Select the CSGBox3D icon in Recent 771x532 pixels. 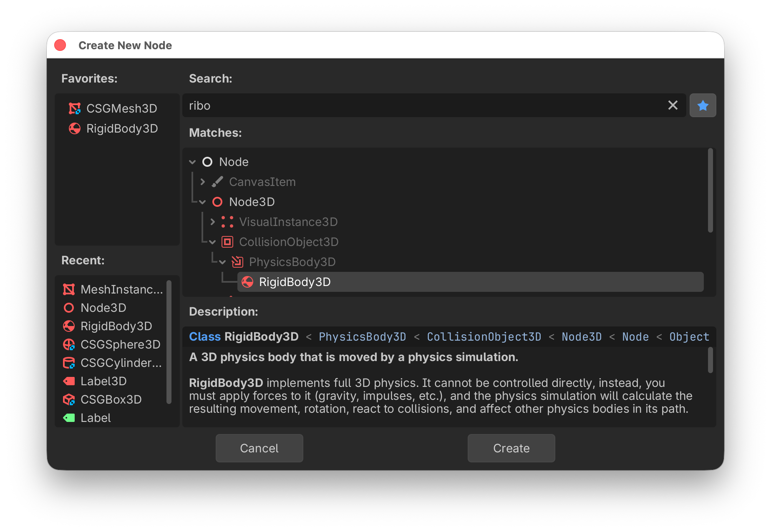coord(69,399)
